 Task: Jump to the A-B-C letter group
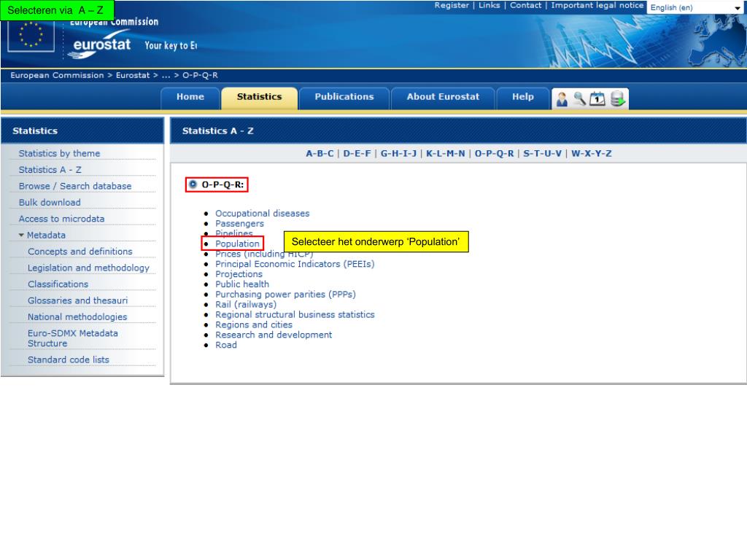pyautogui.click(x=320, y=153)
